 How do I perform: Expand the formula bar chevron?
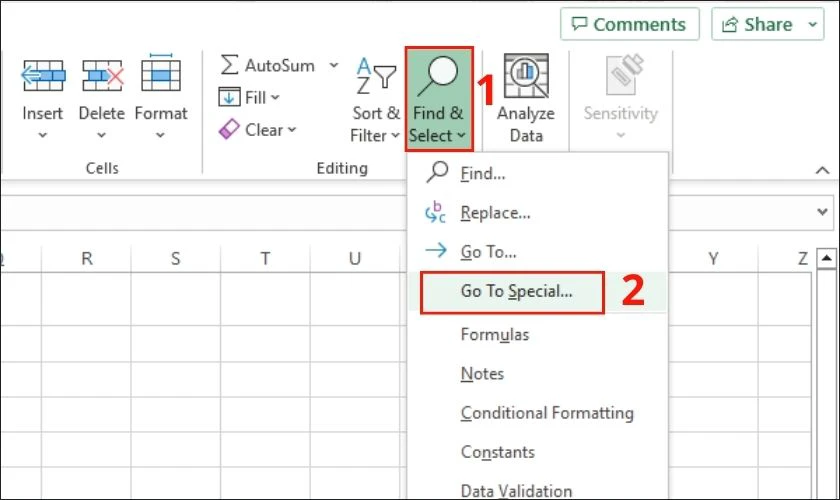822,212
